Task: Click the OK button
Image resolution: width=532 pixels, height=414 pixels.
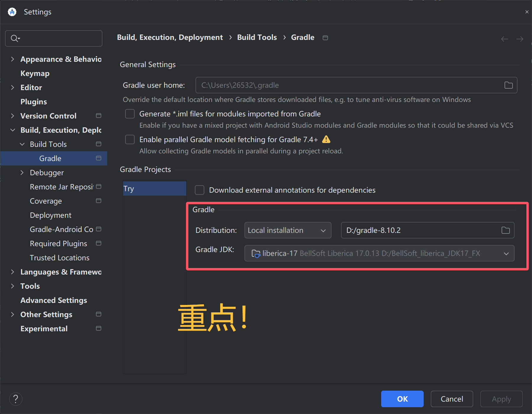Action: pyautogui.click(x=402, y=399)
